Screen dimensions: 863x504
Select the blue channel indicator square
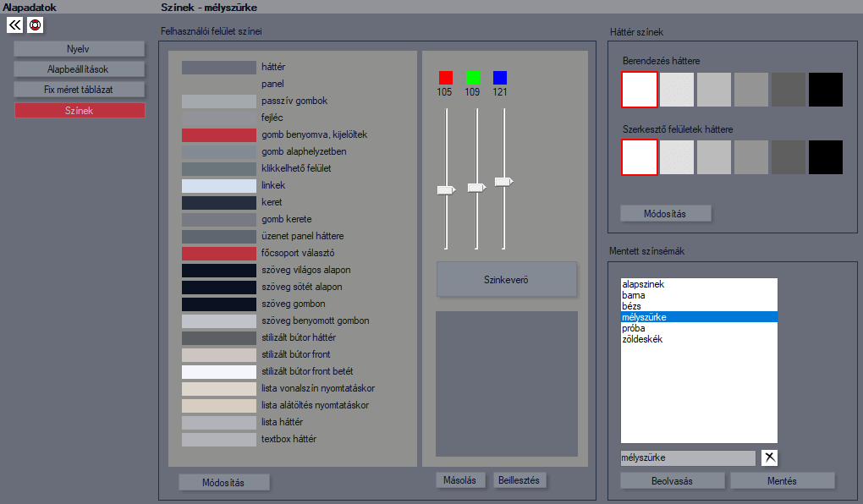500,78
